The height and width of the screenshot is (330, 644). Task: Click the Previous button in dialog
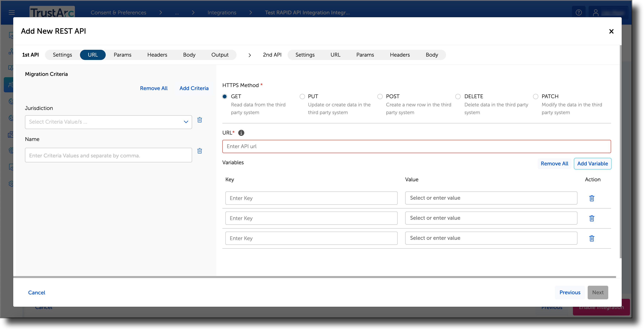click(570, 293)
